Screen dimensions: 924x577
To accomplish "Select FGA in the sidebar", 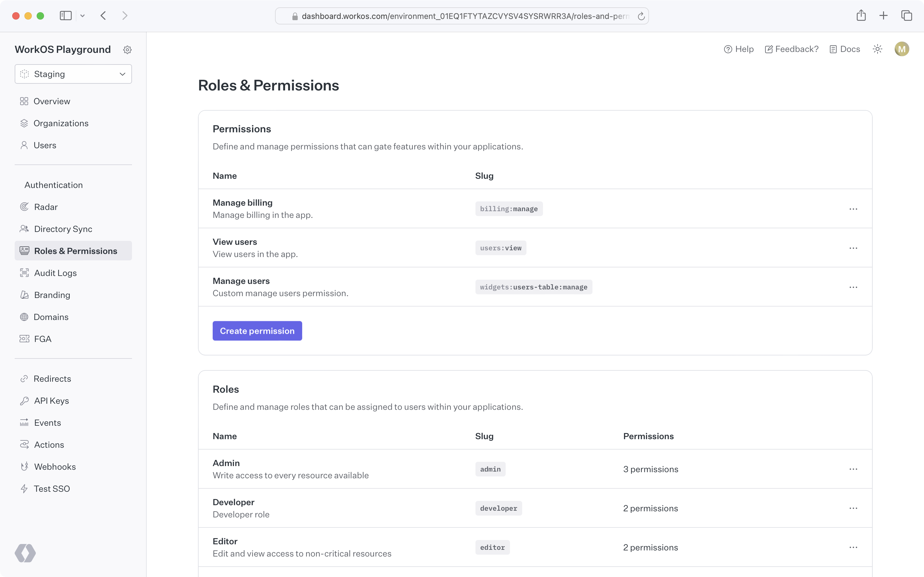I will click(42, 339).
